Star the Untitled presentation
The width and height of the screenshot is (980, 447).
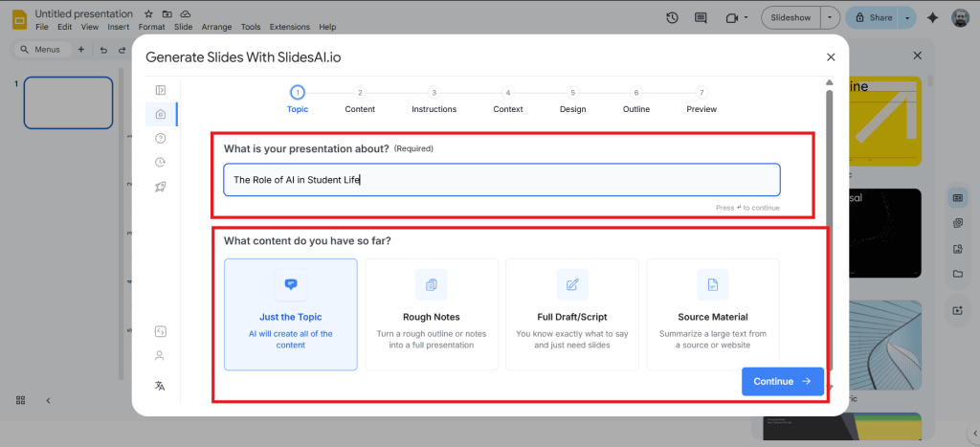pyautogui.click(x=148, y=13)
